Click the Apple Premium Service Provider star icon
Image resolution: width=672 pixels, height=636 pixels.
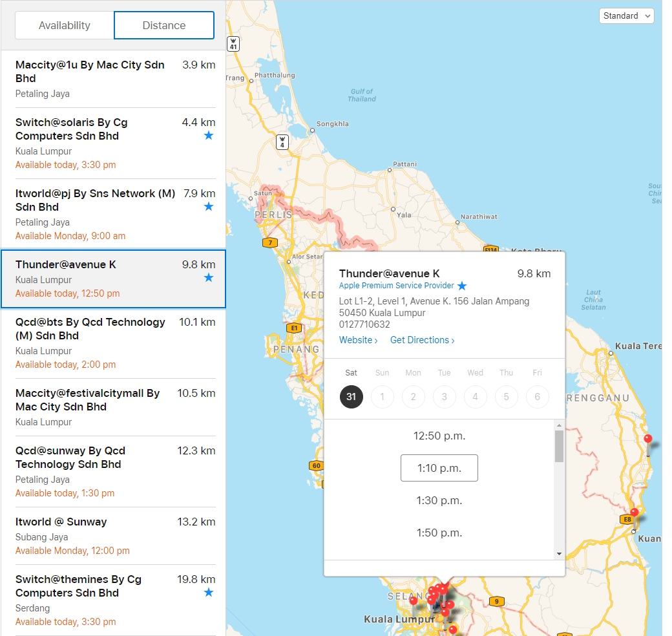tap(462, 286)
